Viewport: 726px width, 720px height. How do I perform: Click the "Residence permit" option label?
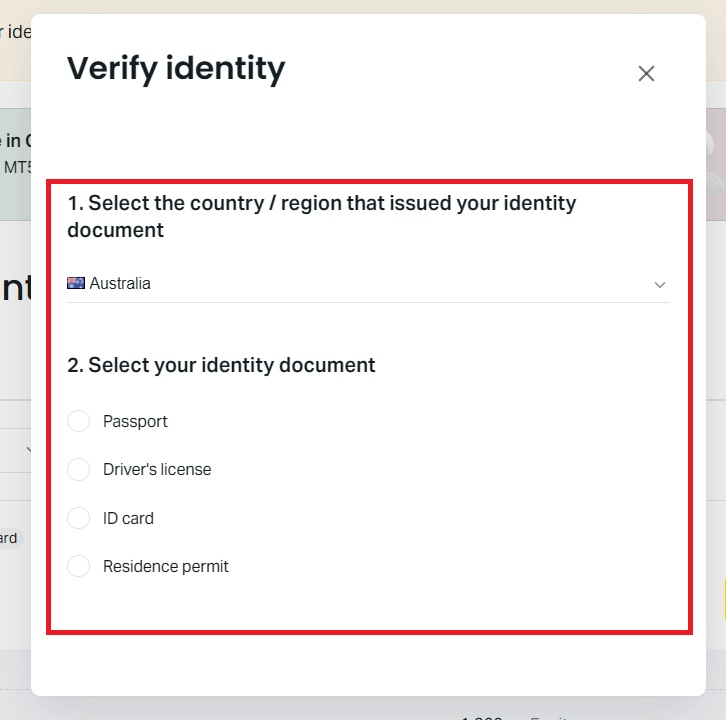point(166,567)
